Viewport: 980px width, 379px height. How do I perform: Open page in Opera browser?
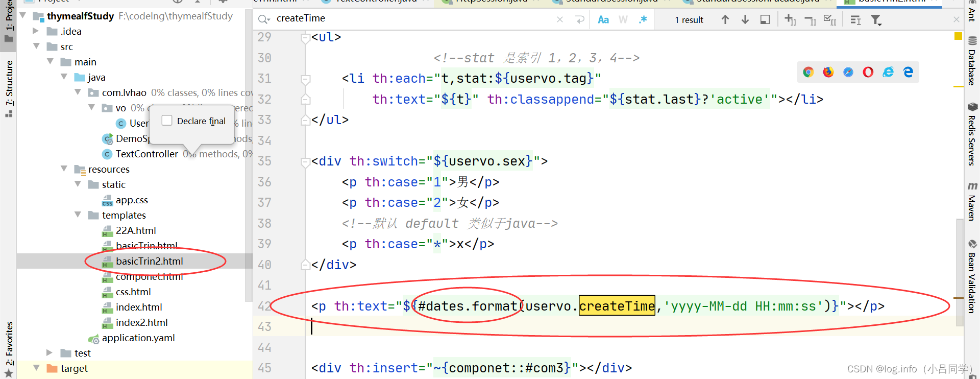(868, 72)
